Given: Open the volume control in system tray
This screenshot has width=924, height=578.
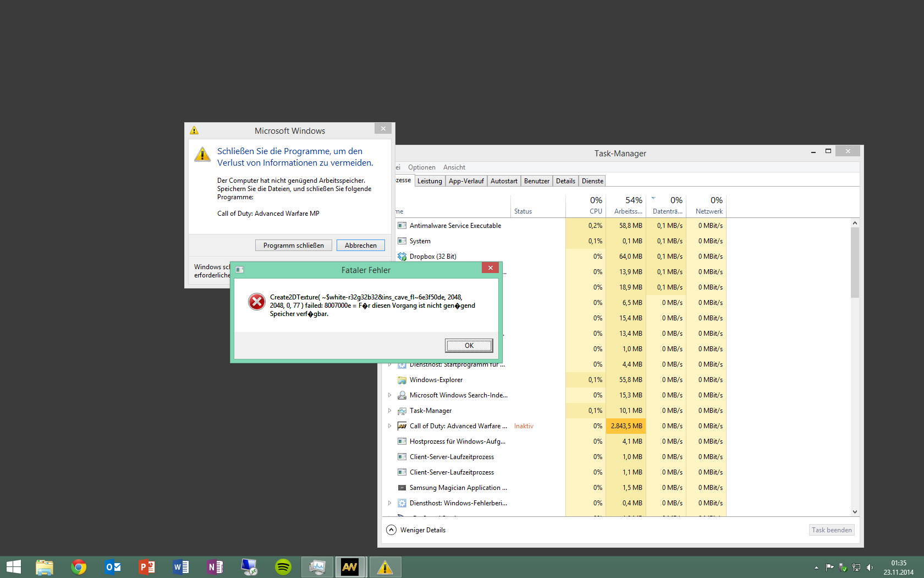Looking at the screenshot, I should 870,568.
